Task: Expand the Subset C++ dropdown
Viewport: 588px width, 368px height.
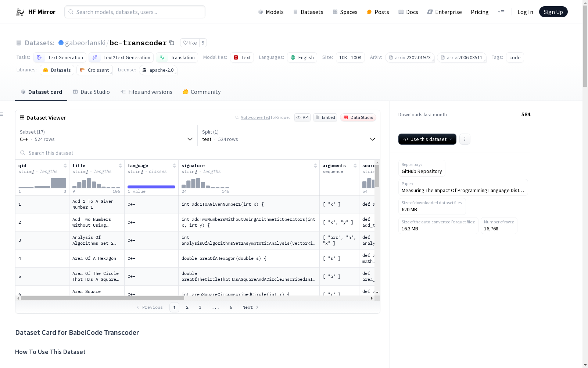Action: (x=106, y=135)
